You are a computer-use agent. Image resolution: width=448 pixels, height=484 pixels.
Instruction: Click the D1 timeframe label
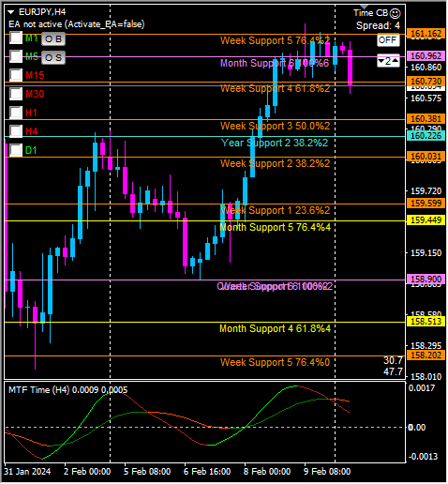(31, 150)
